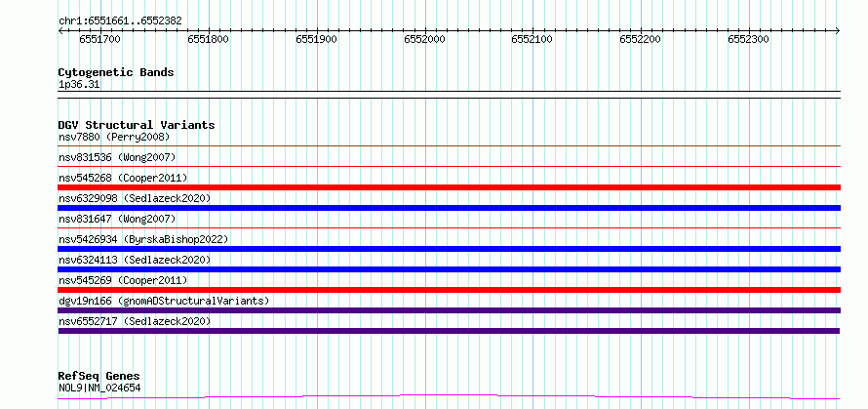Open the nsv6329098 (Sedlazeck2020) variant label

(135, 198)
